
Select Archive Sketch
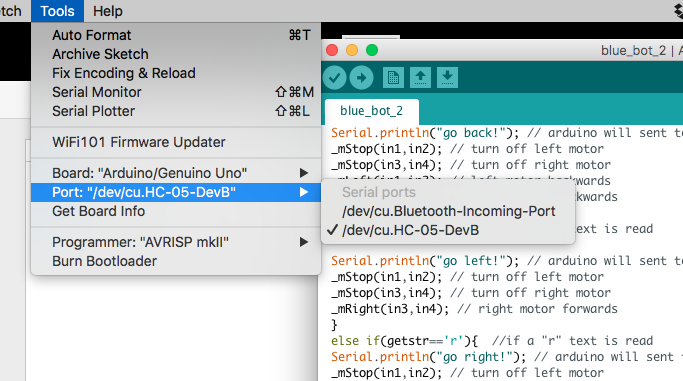(x=176, y=54)
